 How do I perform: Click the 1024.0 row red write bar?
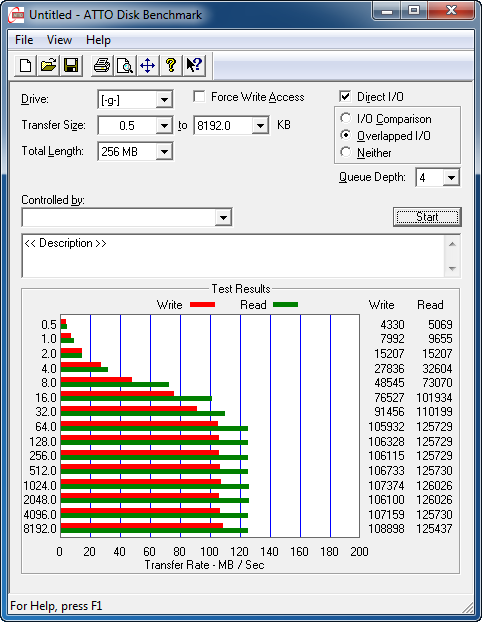(x=141, y=482)
